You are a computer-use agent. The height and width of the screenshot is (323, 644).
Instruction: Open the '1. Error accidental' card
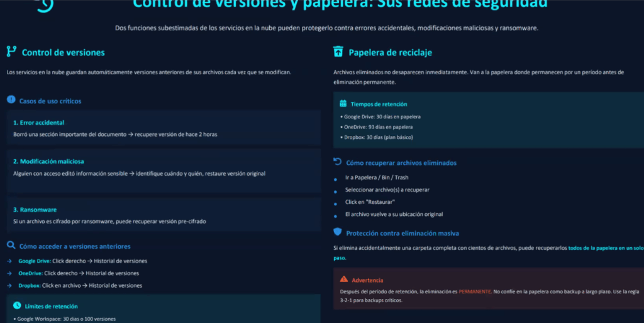(x=162, y=128)
